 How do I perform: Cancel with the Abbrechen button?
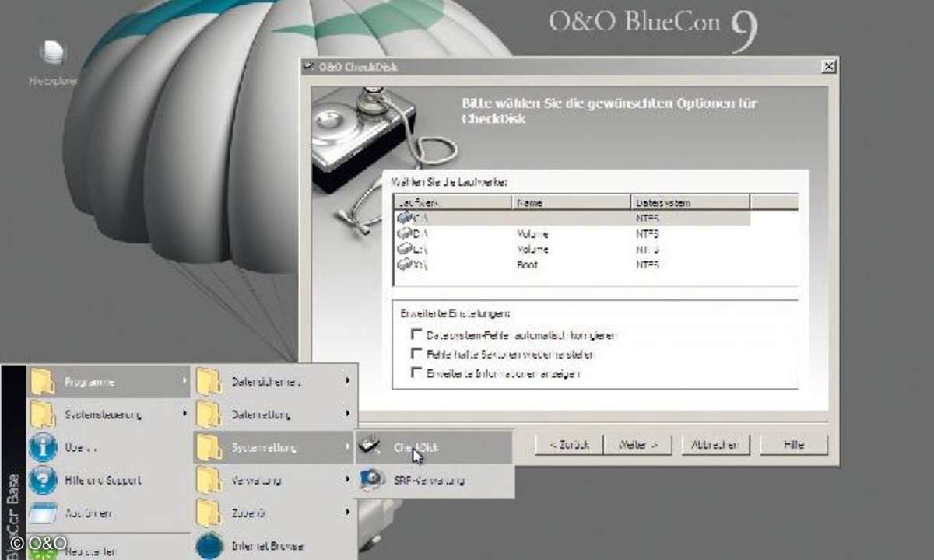715,445
